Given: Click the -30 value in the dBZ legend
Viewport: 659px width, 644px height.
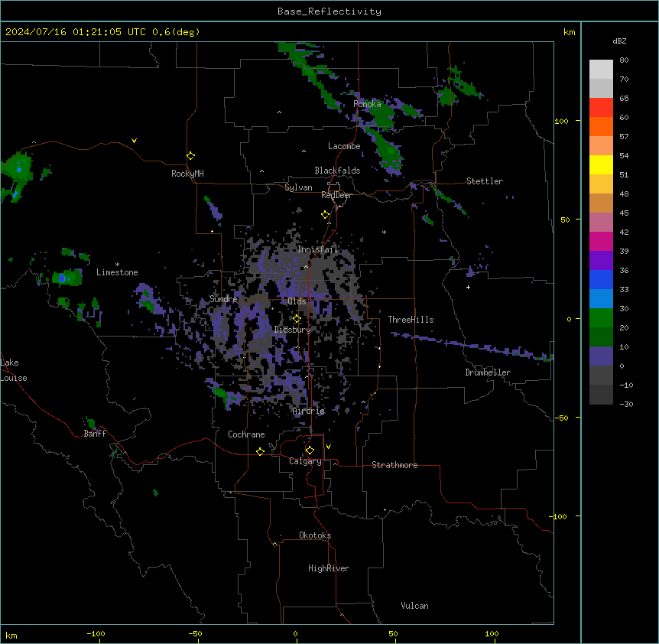Looking at the screenshot, I should click(x=626, y=405).
